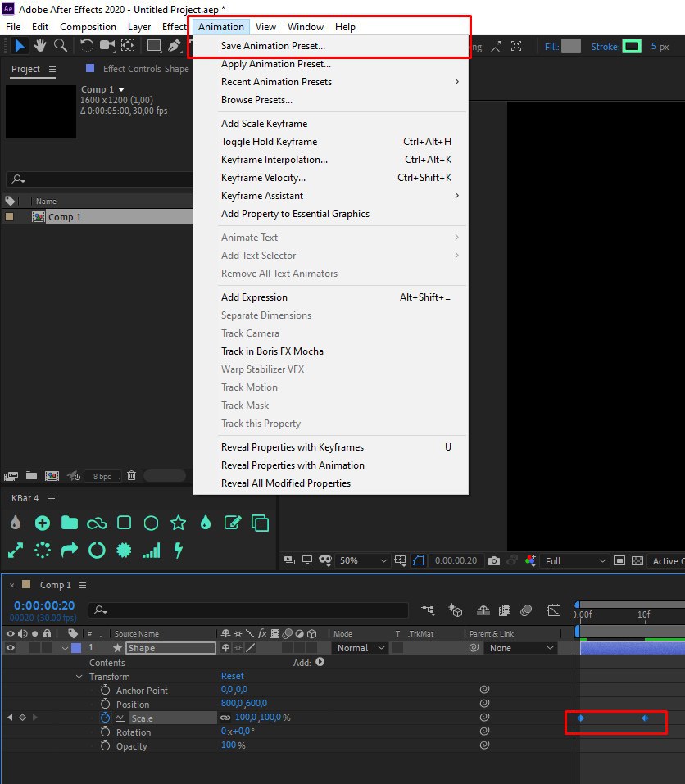Viewport: 685px width, 784px height.
Task: Open the Normal blending mode dropdown
Action: click(360, 648)
